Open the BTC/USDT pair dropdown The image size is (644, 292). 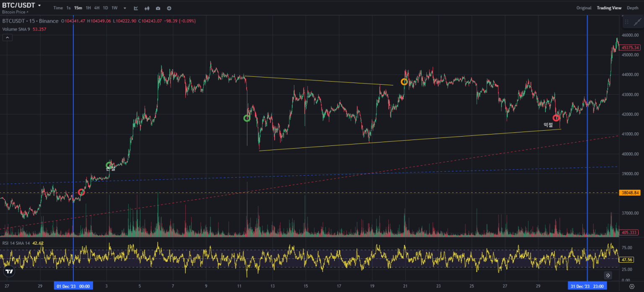click(x=22, y=5)
